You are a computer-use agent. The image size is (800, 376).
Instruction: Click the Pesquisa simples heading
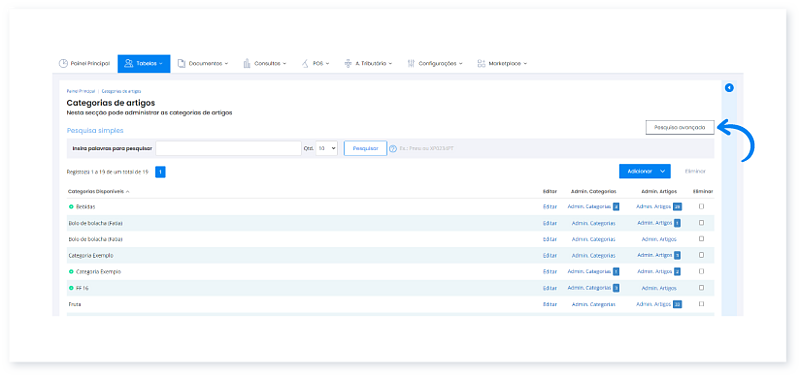point(95,131)
